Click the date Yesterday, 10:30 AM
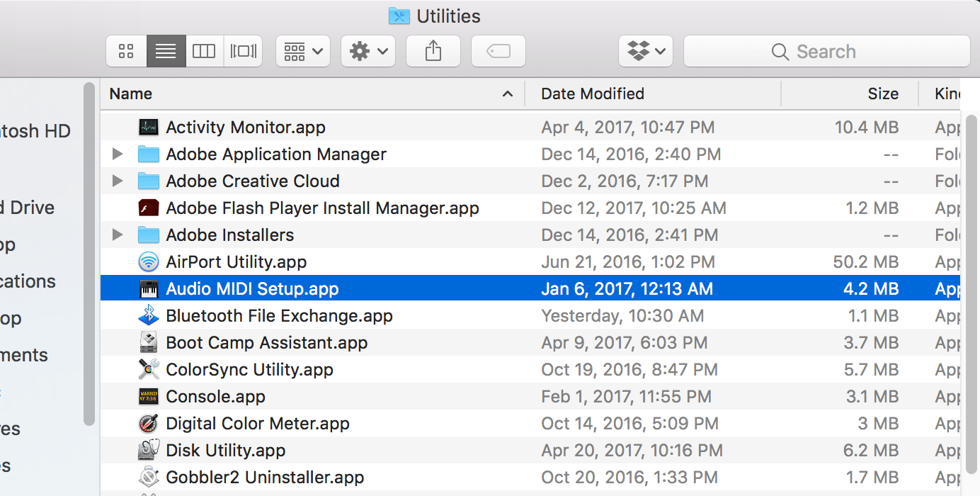 tap(622, 316)
